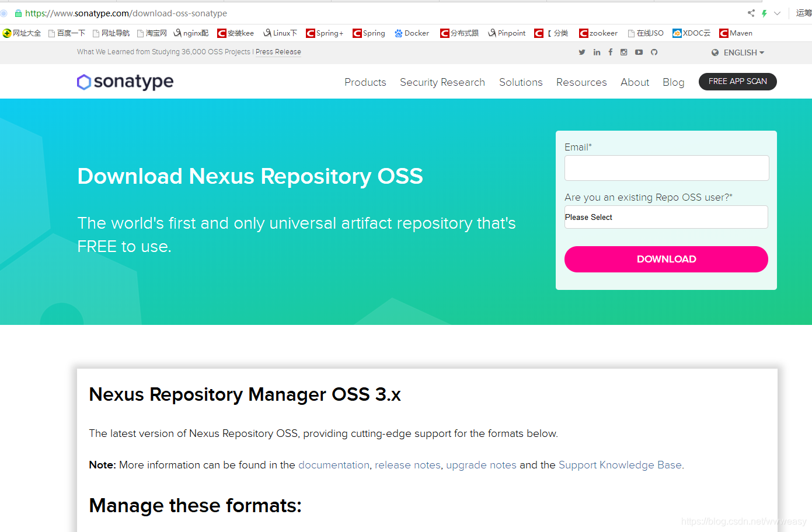The image size is (812, 532).
Task: Open the Support Knowledge Base link
Action: click(620, 465)
